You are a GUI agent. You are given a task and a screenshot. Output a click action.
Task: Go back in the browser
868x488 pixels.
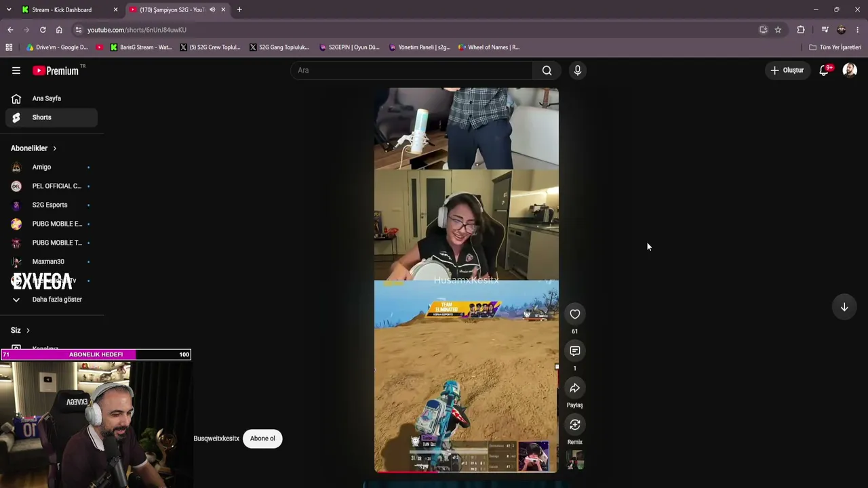(x=10, y=30)
